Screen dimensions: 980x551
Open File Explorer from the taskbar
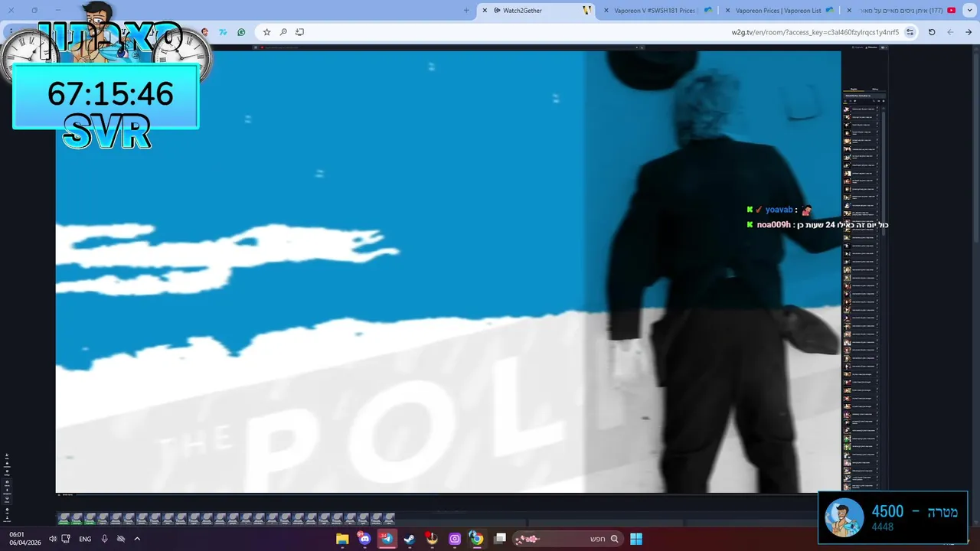pos(342,539)
